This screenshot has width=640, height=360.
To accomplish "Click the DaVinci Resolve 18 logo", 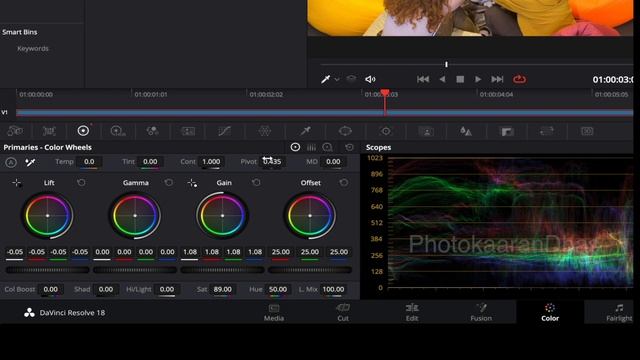I will (x=29, y=313).
